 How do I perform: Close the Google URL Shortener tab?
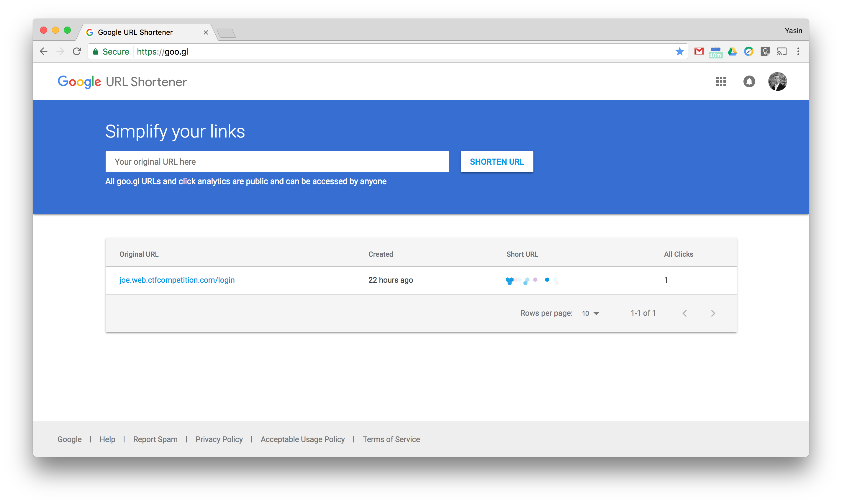coord(206,32)
